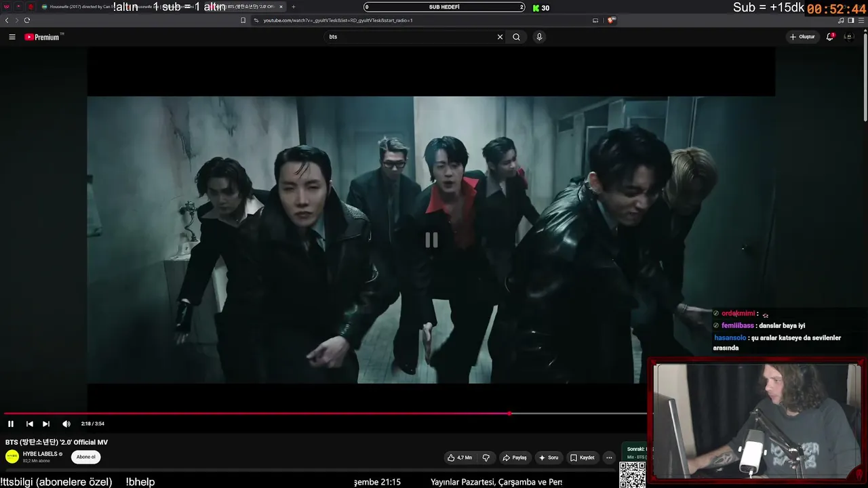The width and height of the screenshot is (868, 488).
Task: Open the browser main menu
Action: click(x=861, y=20)
